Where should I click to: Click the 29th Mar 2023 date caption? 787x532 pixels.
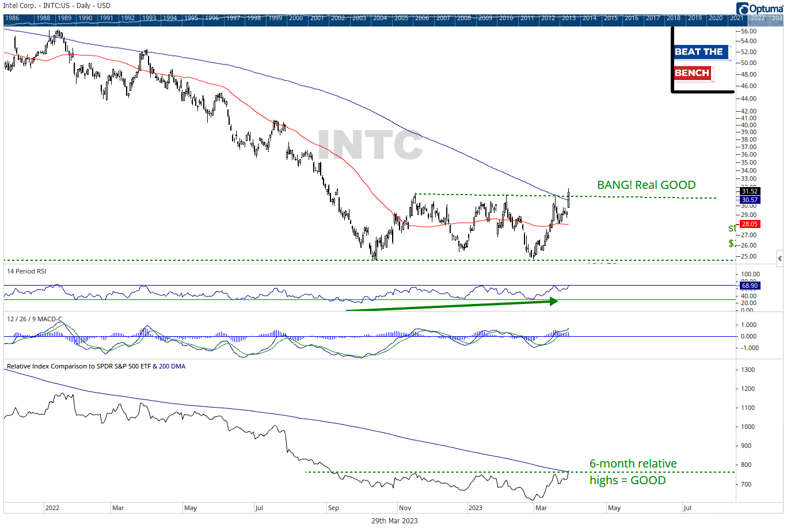(394, 520)
